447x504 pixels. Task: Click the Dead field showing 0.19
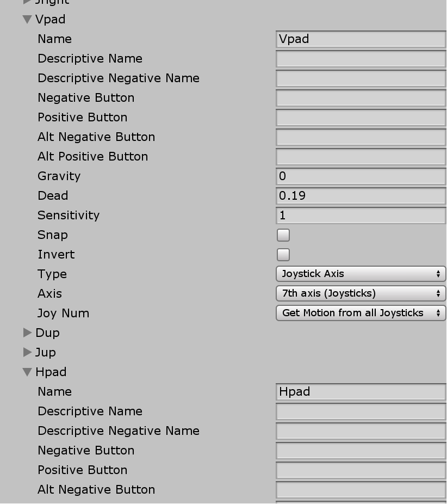click(361, 195)
